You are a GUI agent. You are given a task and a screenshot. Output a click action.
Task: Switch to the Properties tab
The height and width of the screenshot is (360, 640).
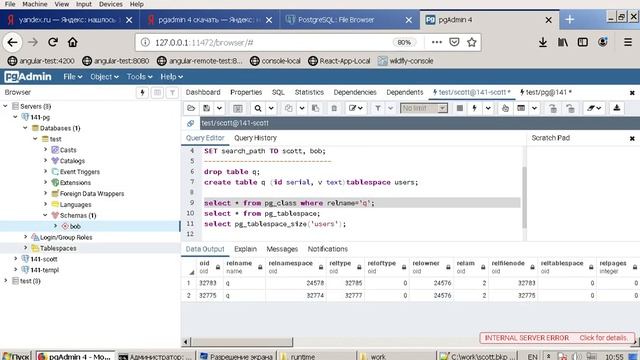(x=246, y=92)
